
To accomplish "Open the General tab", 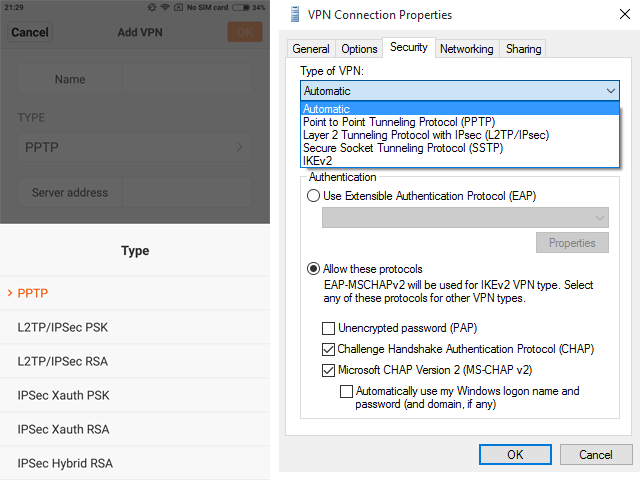I will pyautogui.click(x=311, y=49).
